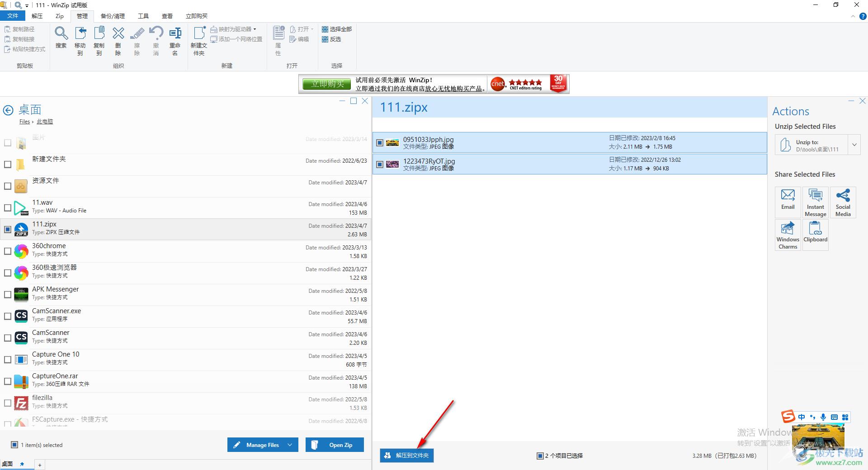
Task: Click the Windows Charms share icon
Action: click(788, 235)
